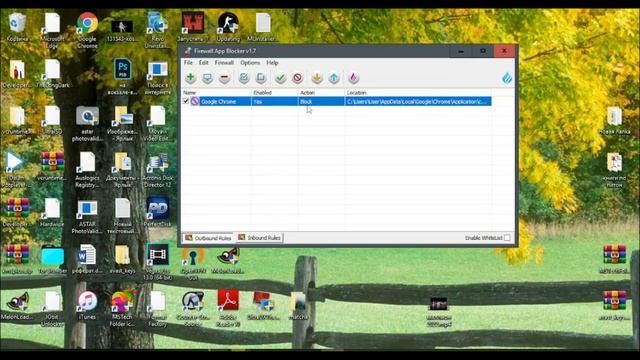Open the Options menu
This screenshot has height=360, width=640.
250,63
